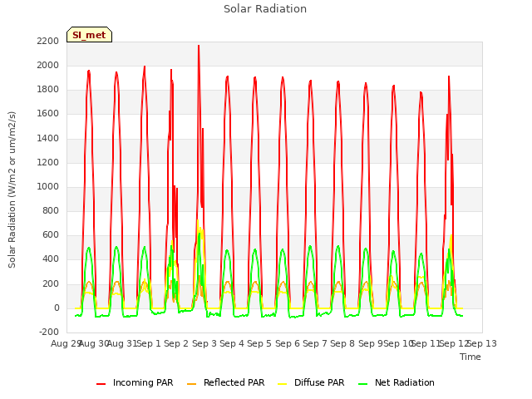532x399 pixels.
Task: Click y-axis tick value 2000
Action: tap(48, 65)
